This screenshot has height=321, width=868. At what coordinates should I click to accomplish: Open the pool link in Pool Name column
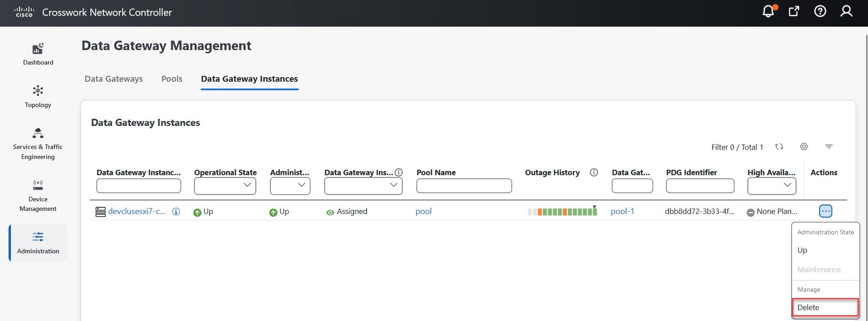click(x=424, y=211)
